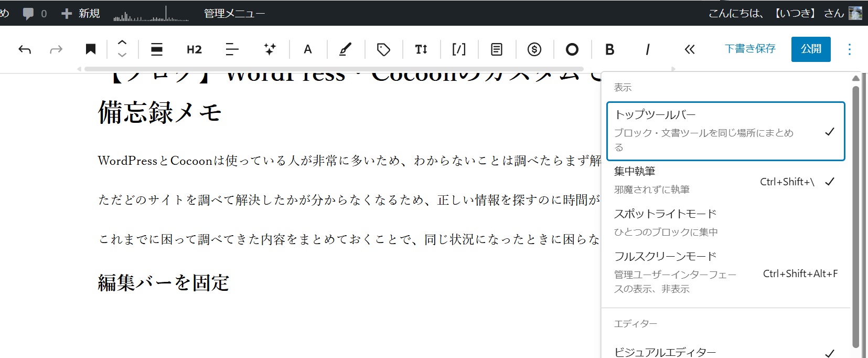Open 管理メニュー in the admin bar

(x=234, y=13)
